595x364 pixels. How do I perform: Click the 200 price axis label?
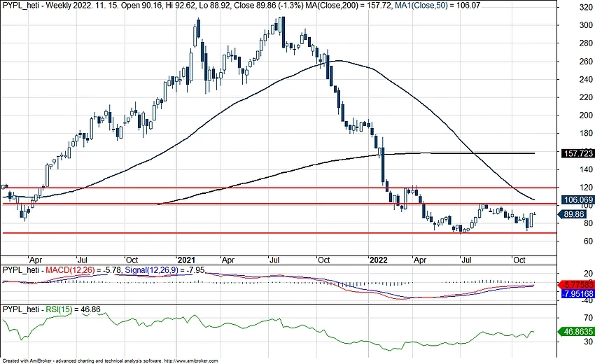pyautogui.click(x=586, y=115)
